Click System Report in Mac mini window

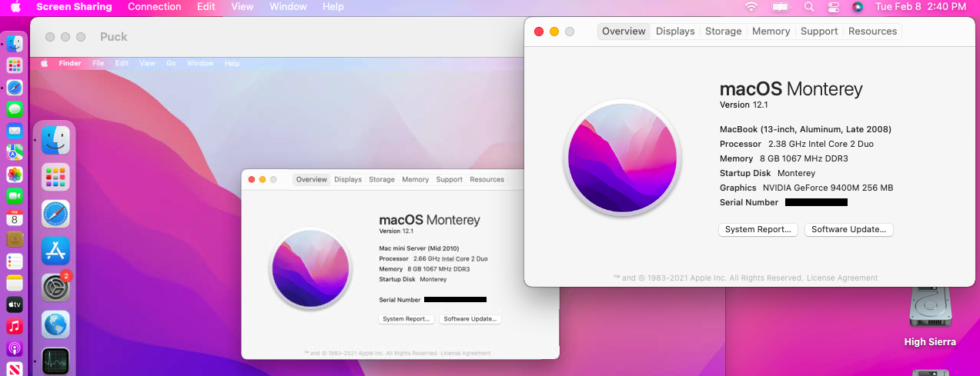pyautogui.click(x=406, y=319)
